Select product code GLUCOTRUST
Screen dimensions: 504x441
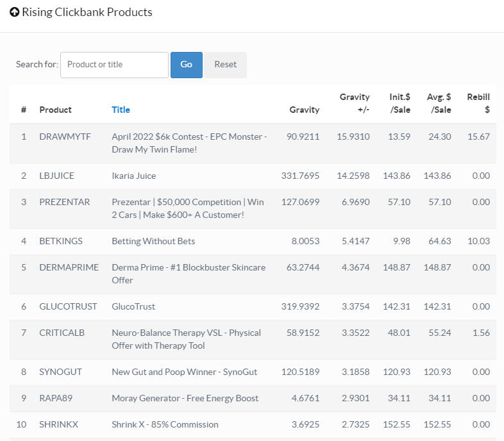pos(68,306)
